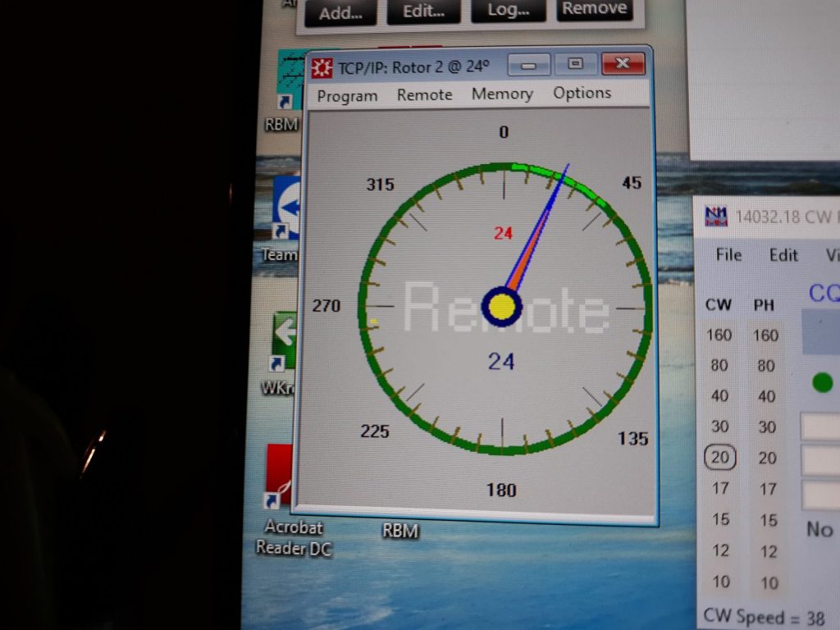Open Edit menu in the 14032.18 CW window

pyautogui.click(x=783, y=255)
